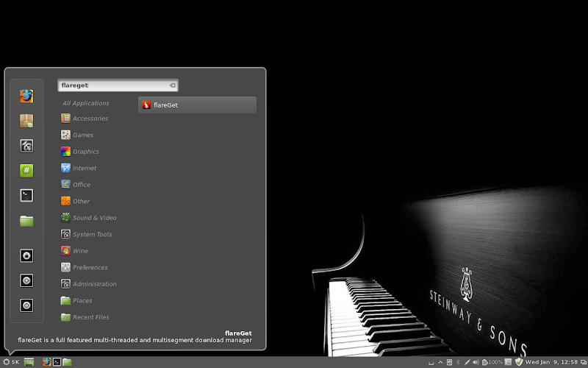Open System Settings from the favorites sidebar
The height and width of the screenshot is (368, 588).
tap(26, 146)
